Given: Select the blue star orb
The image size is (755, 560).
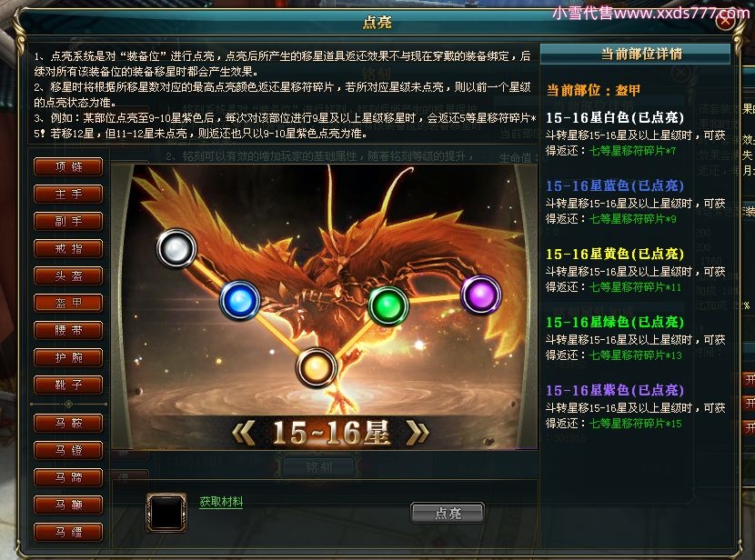Looking at the screenshot, I should coord(240,300).
